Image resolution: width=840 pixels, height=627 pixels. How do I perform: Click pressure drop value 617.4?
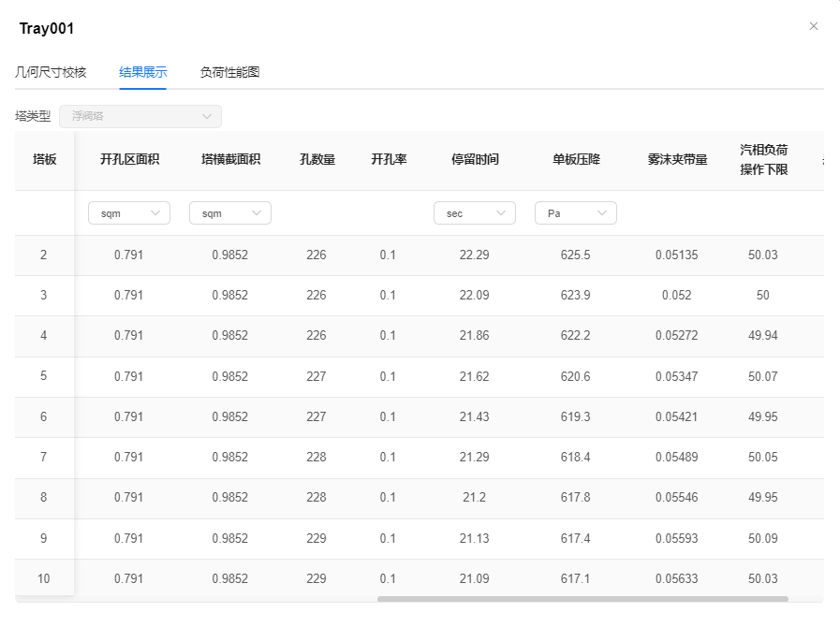click(x=575, y=538)
